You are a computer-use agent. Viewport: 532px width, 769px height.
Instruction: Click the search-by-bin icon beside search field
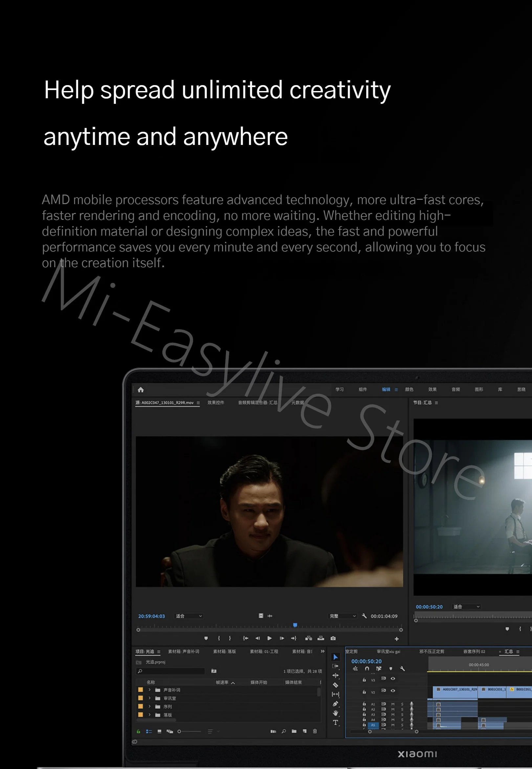click(x=214, y=671)
